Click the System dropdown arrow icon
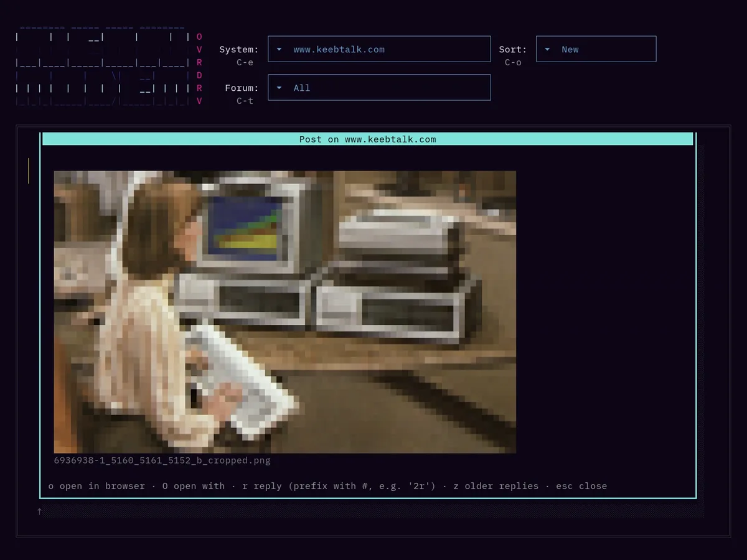Viewport: 747px width, 560px height. point(280,50)
